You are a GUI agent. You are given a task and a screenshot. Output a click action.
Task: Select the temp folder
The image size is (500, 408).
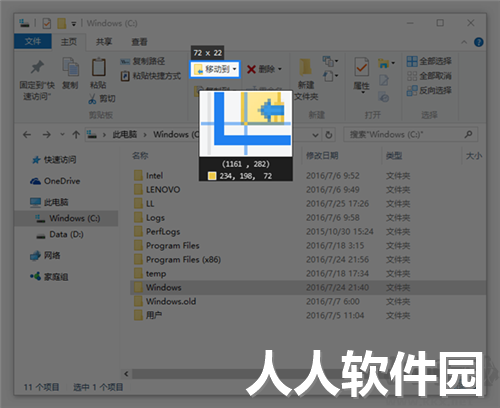pos(156,274)
